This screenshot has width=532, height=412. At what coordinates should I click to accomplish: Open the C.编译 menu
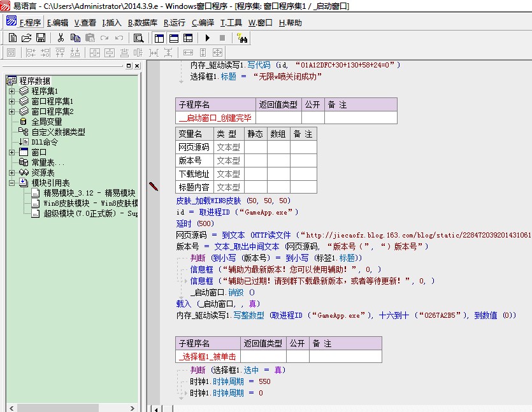coord(203,23)
